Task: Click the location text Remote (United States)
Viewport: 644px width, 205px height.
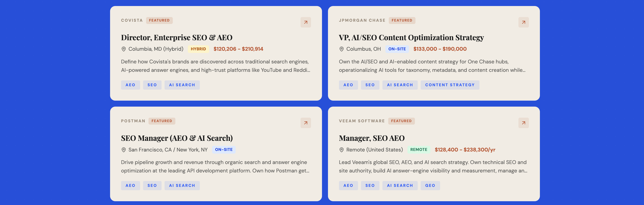Action: coord(375,150)
